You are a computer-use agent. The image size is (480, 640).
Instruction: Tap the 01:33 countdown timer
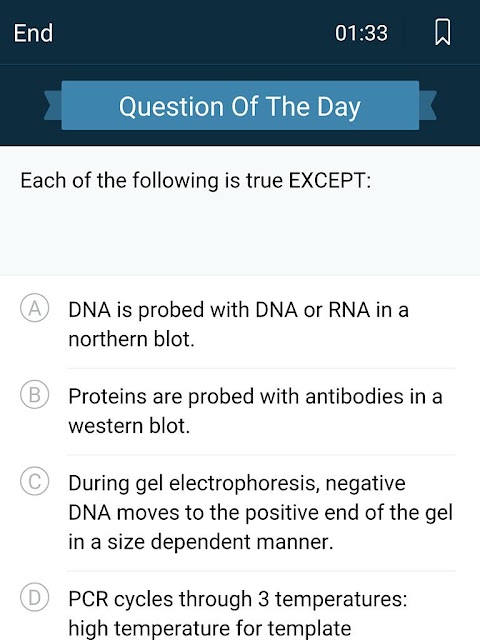click(x=361, y=33)
